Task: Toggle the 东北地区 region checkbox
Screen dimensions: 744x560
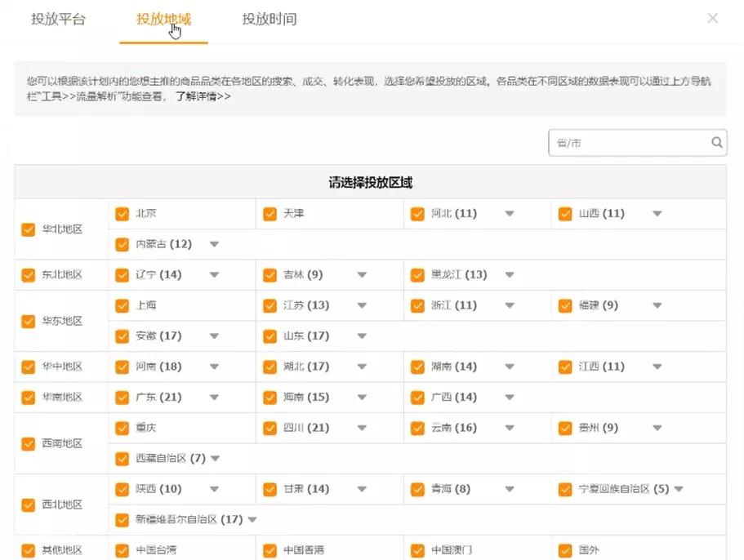Action: pyautogui.click(x=26, y=274)
